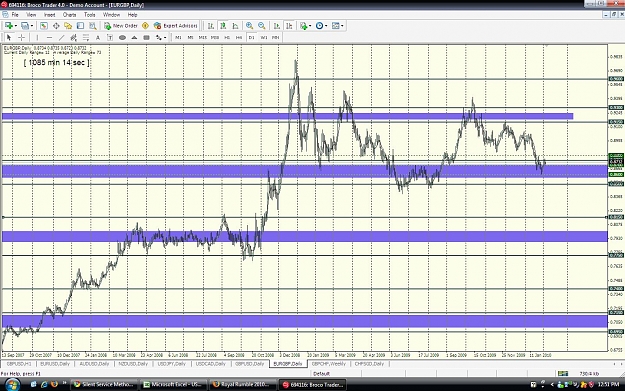Switch to the GBPCHF,Weekly chart tab
The height and width of the screenshot is (391, 625).
coord(328,364)
